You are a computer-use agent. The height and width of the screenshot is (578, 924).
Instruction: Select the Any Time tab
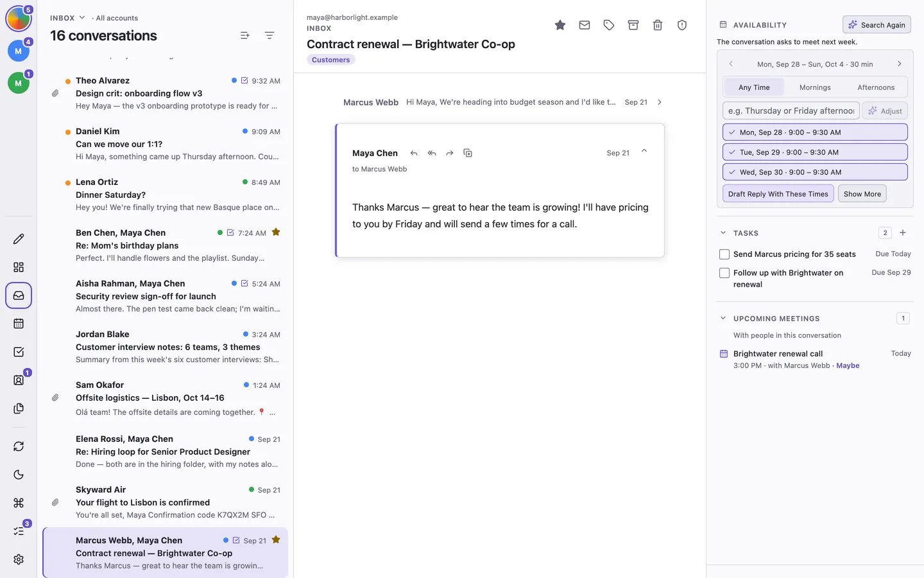pos(754,87)
